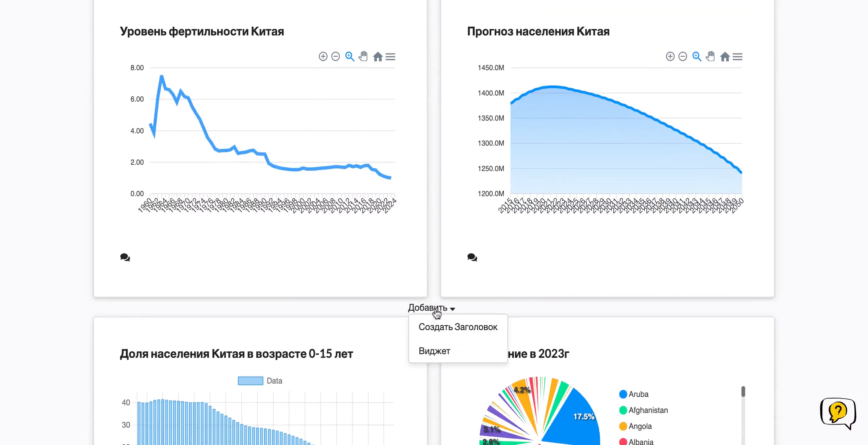
Task: Click title Прогноз населения Китая
Action: [x=538, y=31]
